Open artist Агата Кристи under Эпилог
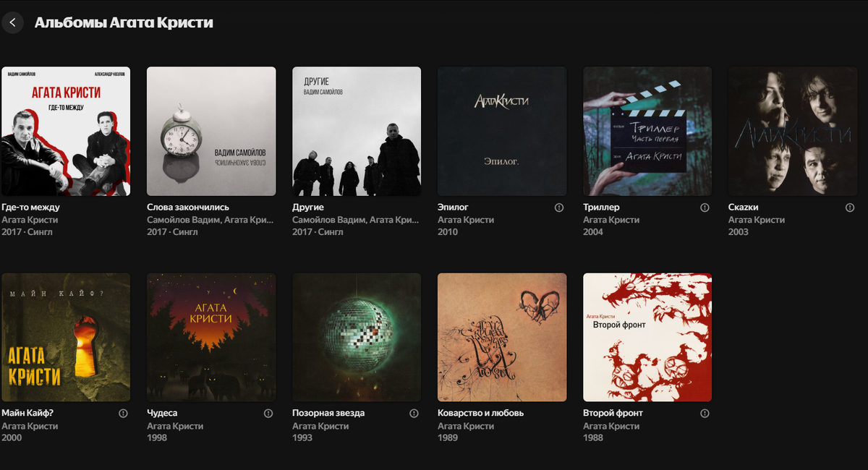This screenshot has height=470, width=868. [x=466, y=220]
